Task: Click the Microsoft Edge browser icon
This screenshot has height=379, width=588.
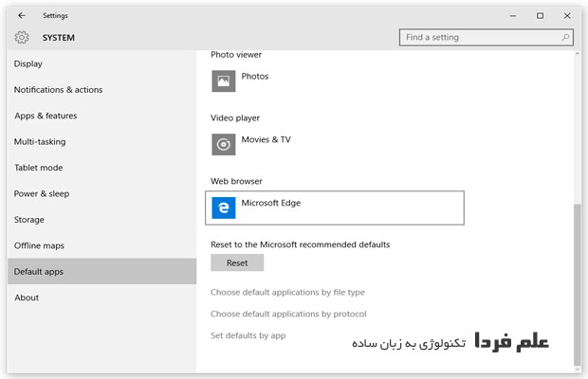Action: coord(223,208)
